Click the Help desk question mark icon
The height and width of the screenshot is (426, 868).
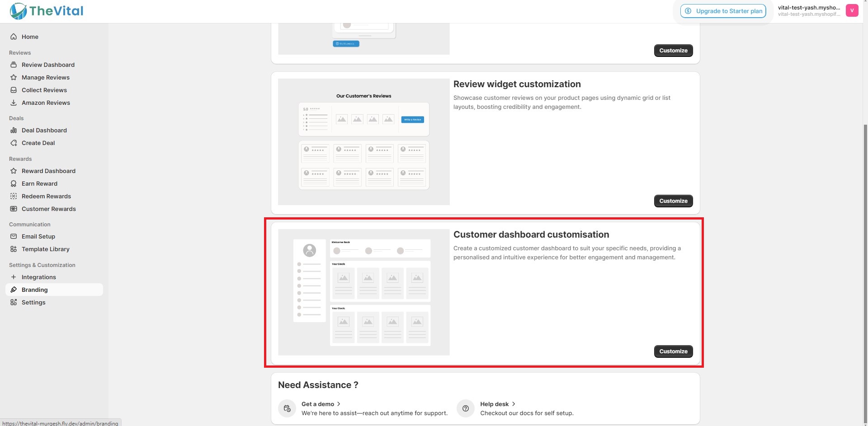pyautogui.click(x=466, y=408)
